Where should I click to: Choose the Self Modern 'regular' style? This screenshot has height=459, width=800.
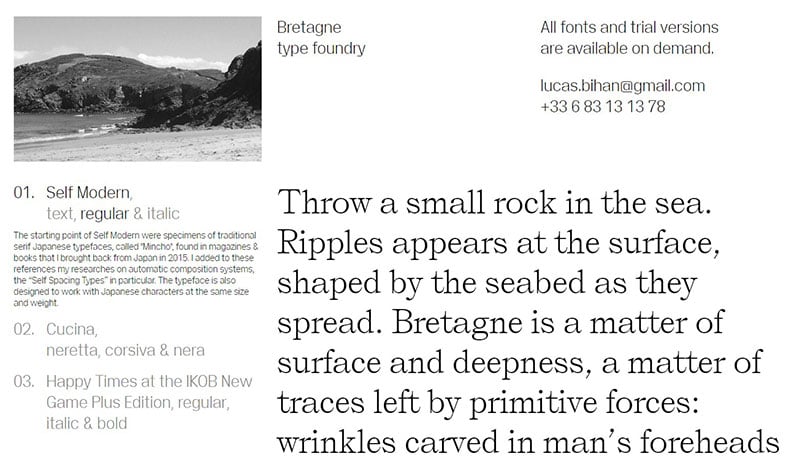(x=105, y=214)
